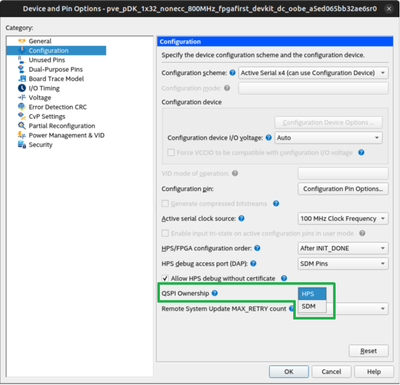Click help icon for HPS debug access port
The height and width of the screenshot is (385, 400).
coord(253,264)
